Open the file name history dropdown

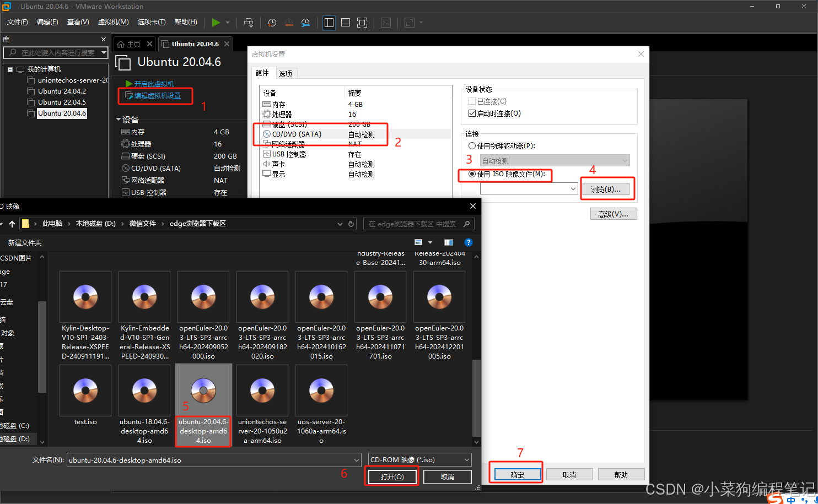[357, 460]
